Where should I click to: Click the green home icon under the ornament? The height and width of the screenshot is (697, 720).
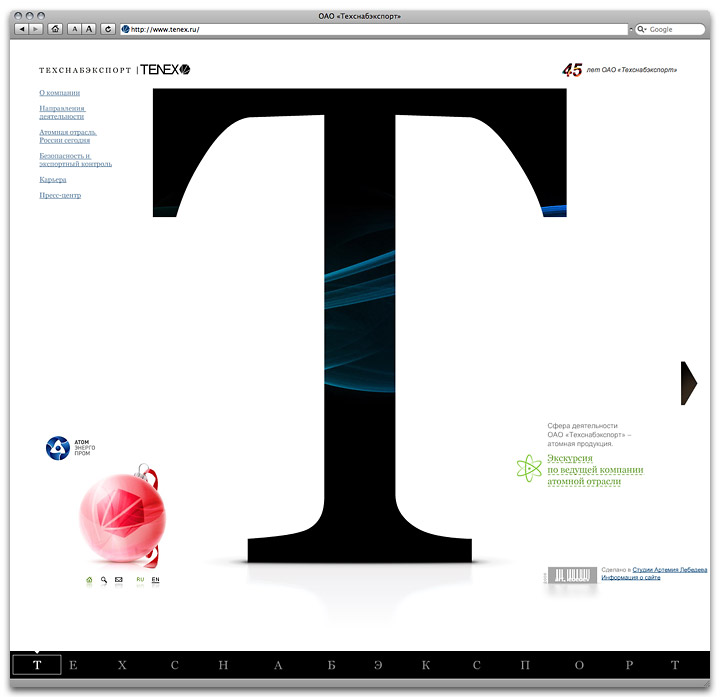[89, 579]
